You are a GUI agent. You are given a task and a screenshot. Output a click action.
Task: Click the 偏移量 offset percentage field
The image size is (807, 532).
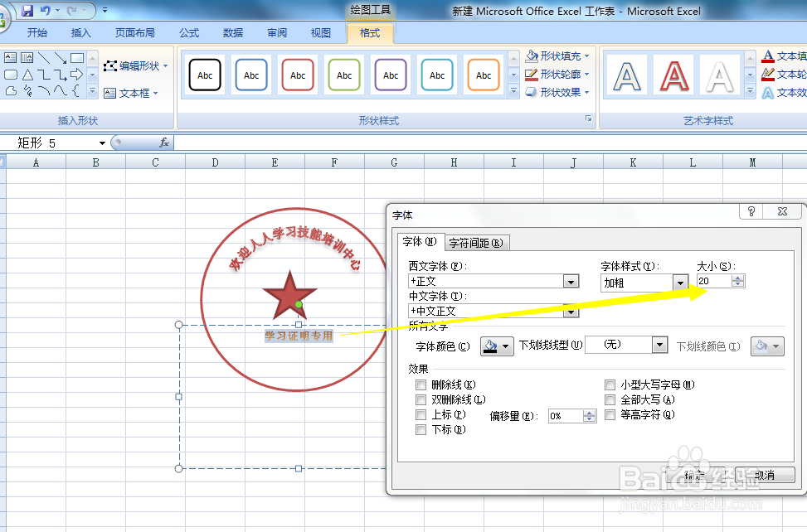565,416
